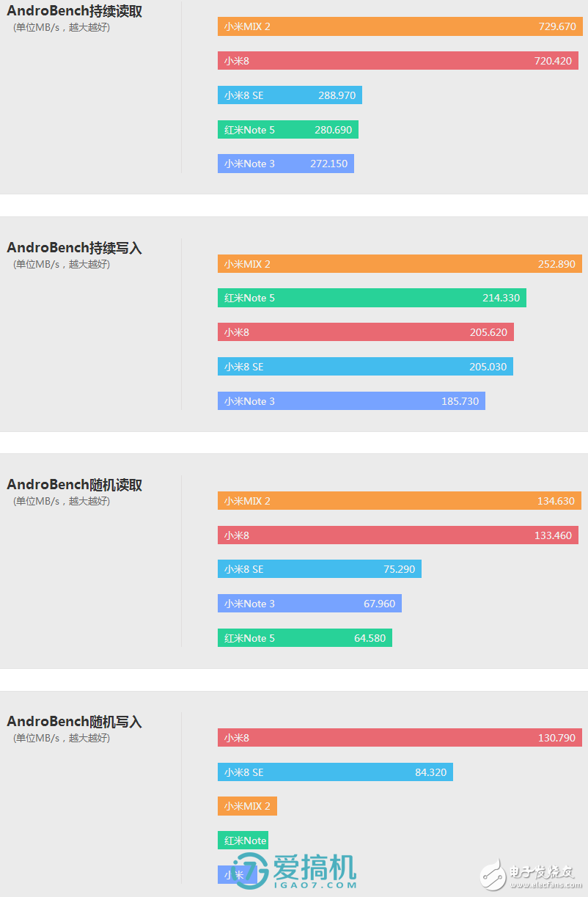
Task: Click the AndroBench持续写入 chart heading
Action: 74,248
